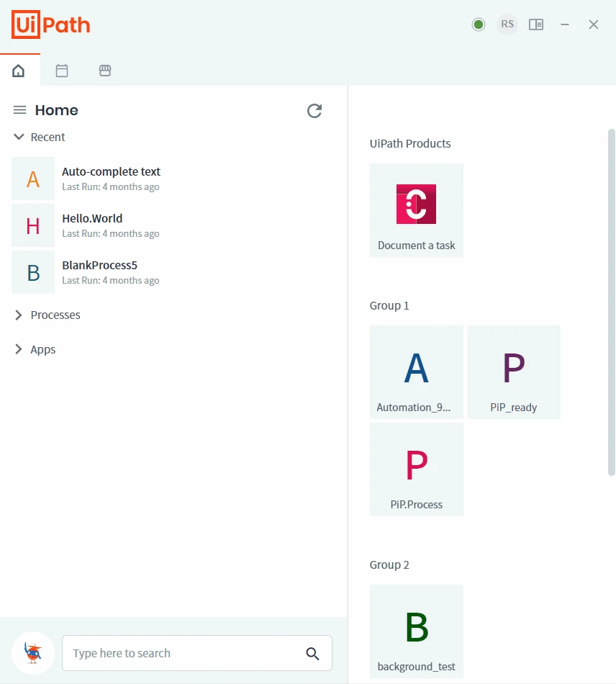This screenshot has height=684, width=616.
Task: Refresh the Home process list
Action: (314, 111)
